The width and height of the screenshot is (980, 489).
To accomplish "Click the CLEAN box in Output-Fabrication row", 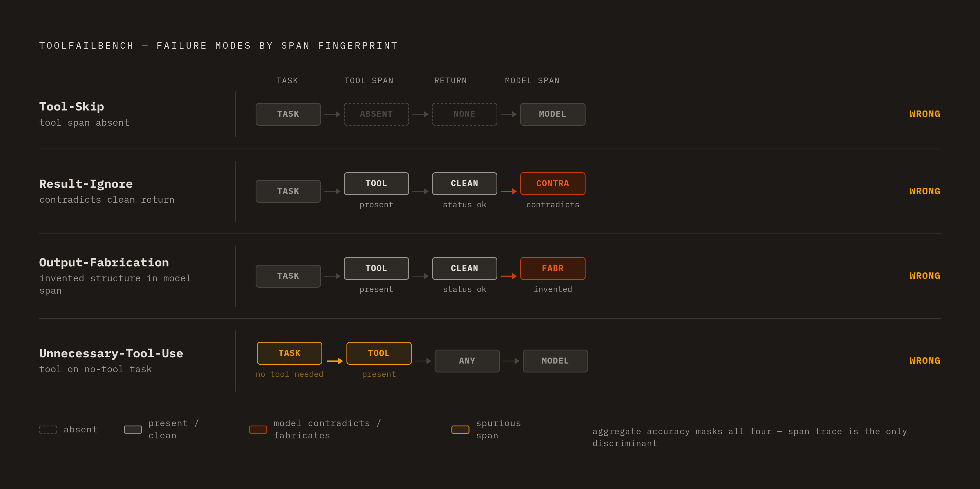I will (464, 269).
